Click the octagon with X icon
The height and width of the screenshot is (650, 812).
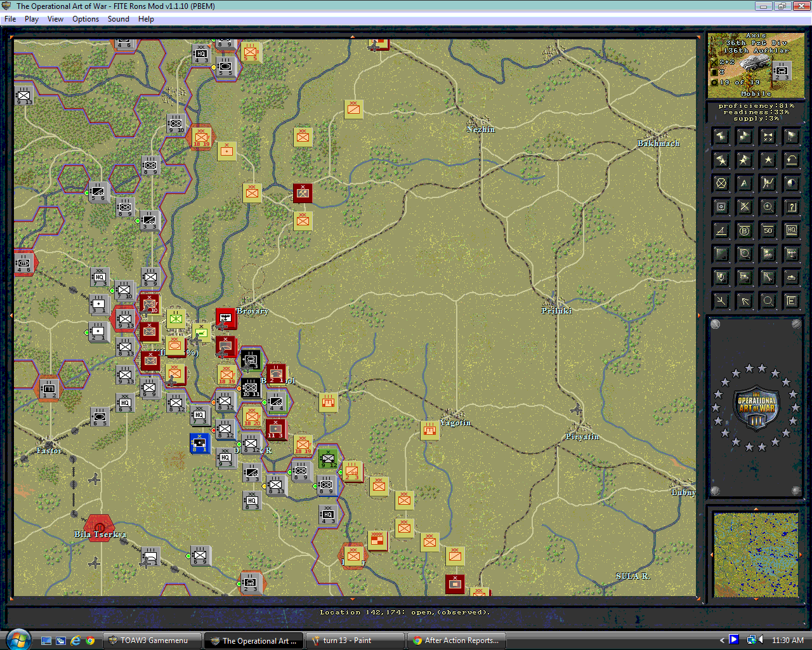(x=721, y=183)
